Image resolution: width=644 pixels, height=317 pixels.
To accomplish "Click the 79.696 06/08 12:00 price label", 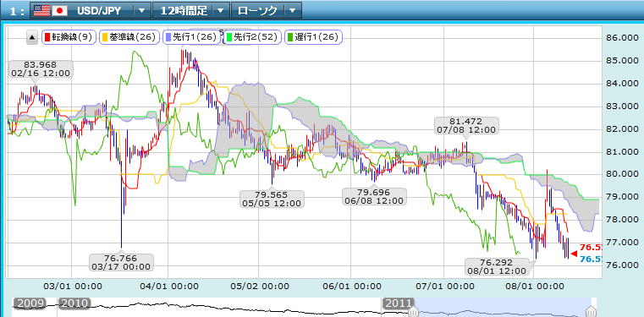I will tap(375, 196).
